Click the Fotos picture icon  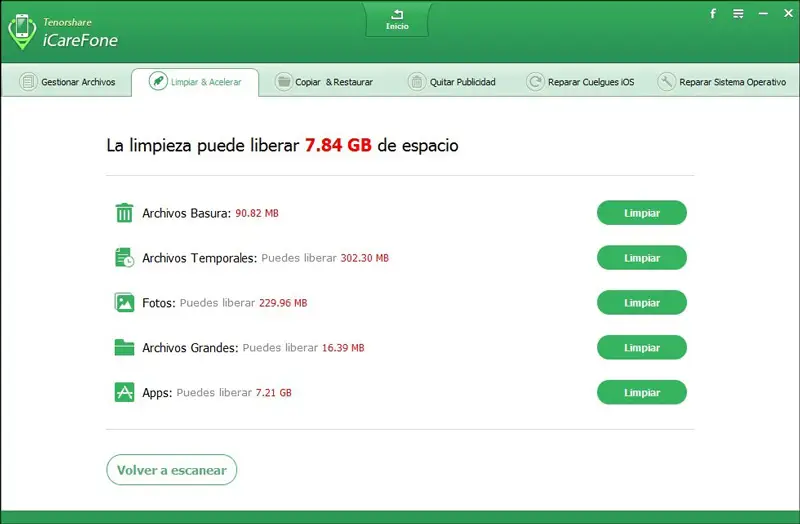pyautogui.click(x=124, y=303)
